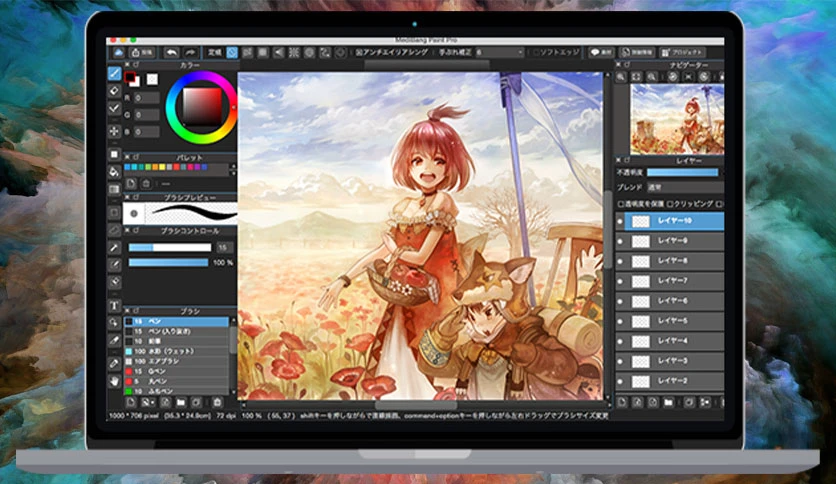Click foreground black color swatch
Viewport: 836px width, 484px height.
point(130,77)
